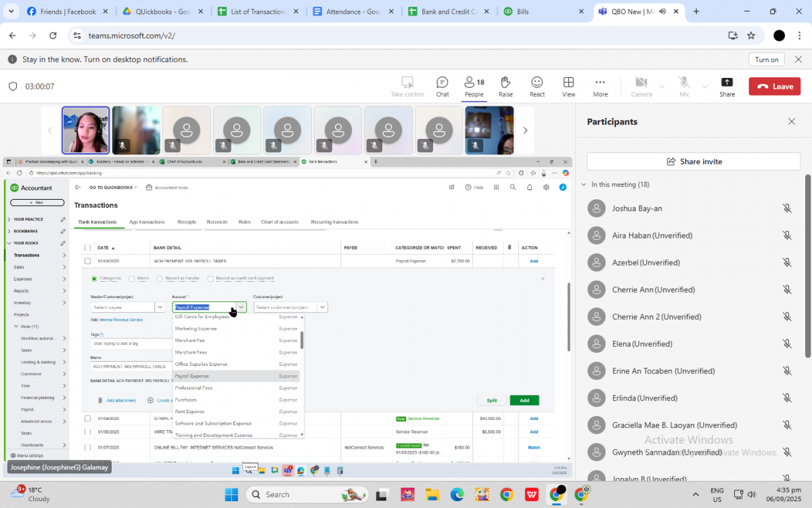Bookmark this page with star icon
Screen dimensions: 812x508
[751, 35]
